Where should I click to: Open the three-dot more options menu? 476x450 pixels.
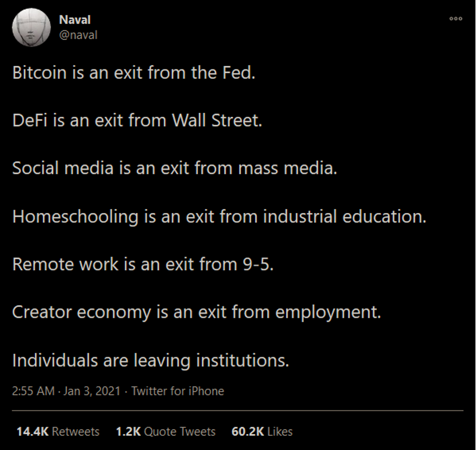(x=455, y=18)
